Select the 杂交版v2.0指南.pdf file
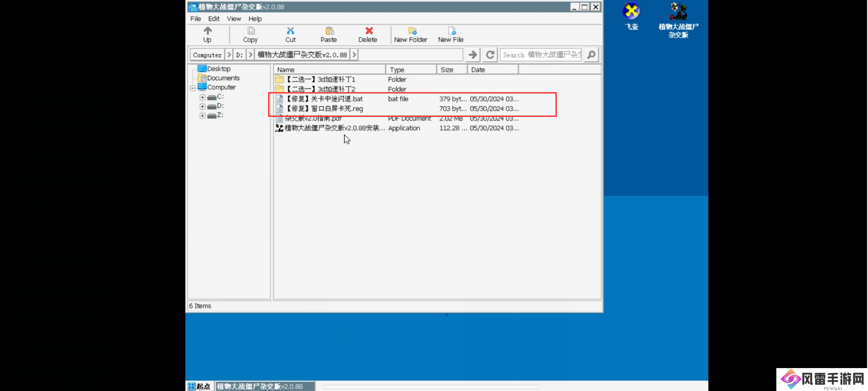The image size is (868, 391). click(x=313, y=119)
